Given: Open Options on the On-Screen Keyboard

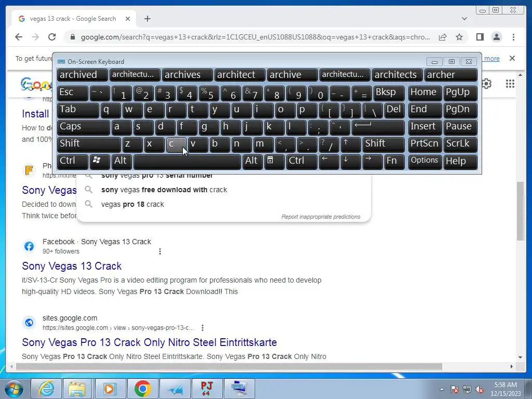Looking at the screenshot, I should tap(424, 161).
